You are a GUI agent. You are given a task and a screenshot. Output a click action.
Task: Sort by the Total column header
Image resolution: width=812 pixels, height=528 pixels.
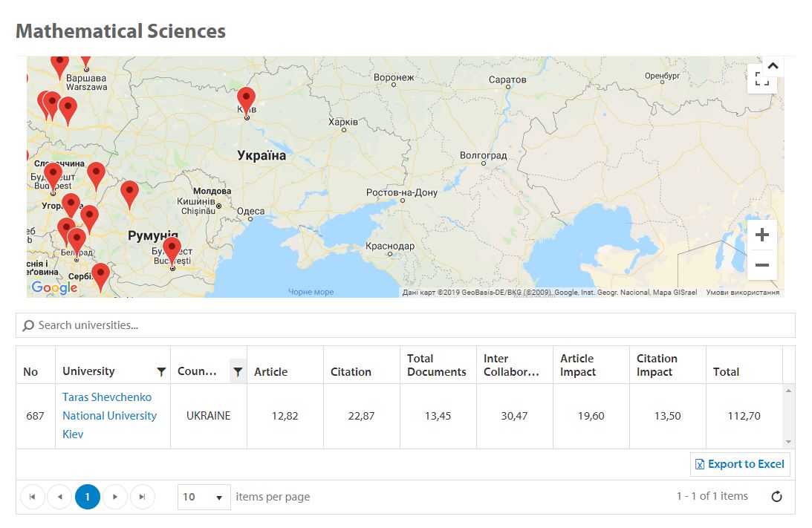[726, 371]
